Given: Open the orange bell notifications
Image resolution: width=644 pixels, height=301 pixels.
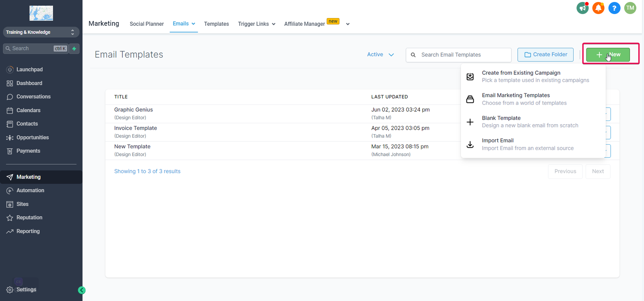Looking at the screenshot, I should coord(598,8).
